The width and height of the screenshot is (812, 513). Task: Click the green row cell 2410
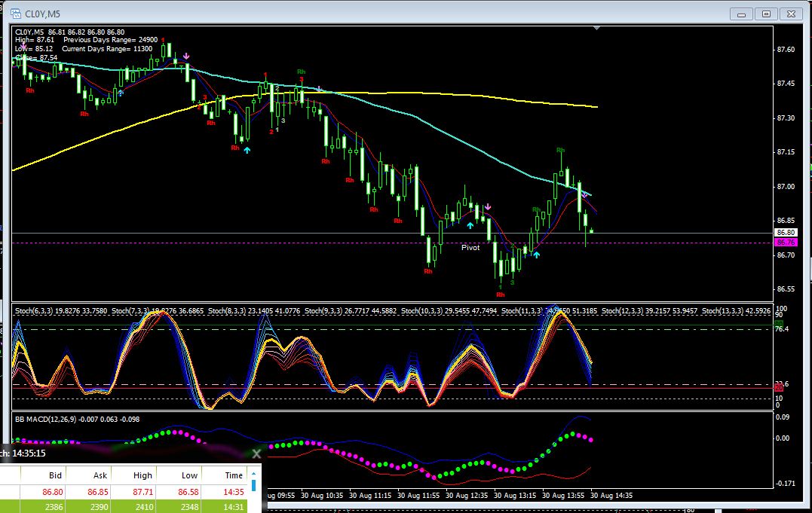point(144,507)
